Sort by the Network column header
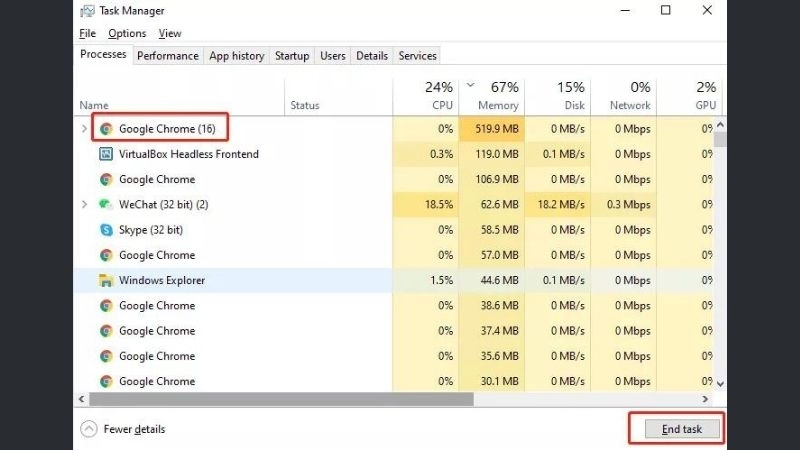 [x=623, y=97]
